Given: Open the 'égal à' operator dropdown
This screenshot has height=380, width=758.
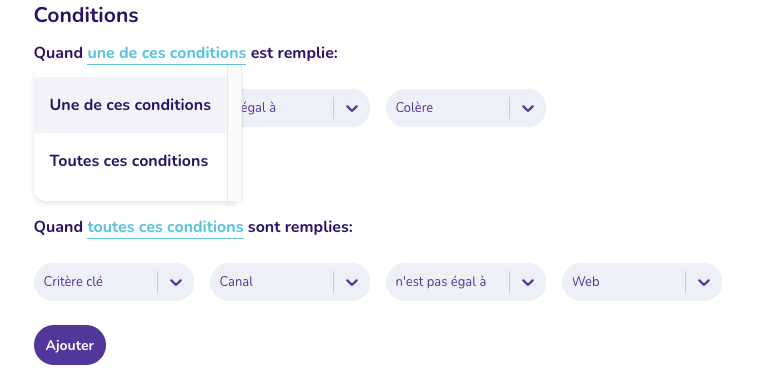Looking at the screenshot, I should 306,108.
